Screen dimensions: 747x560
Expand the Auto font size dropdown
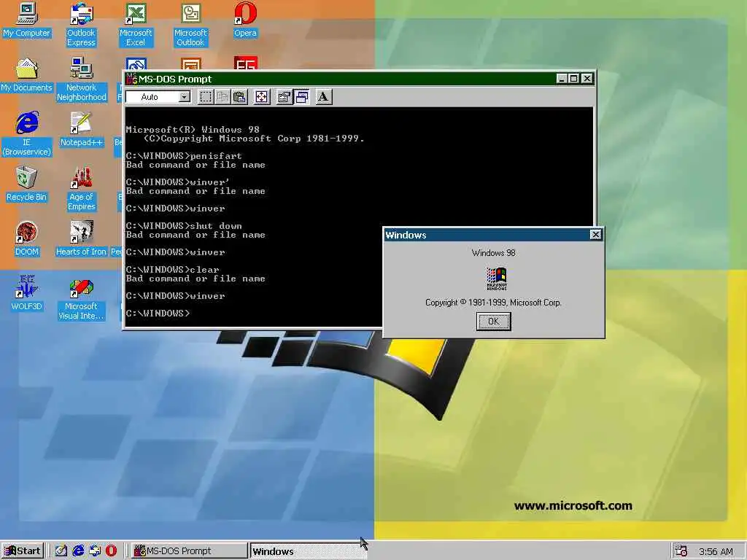[184, 97]
